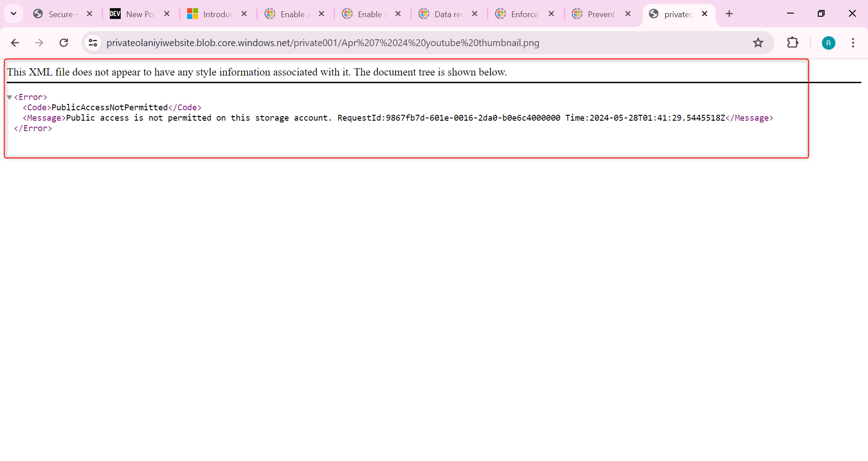Close the active privateolaniyiwebsite tab
868x461 pixels.
[x=705, y=14]
